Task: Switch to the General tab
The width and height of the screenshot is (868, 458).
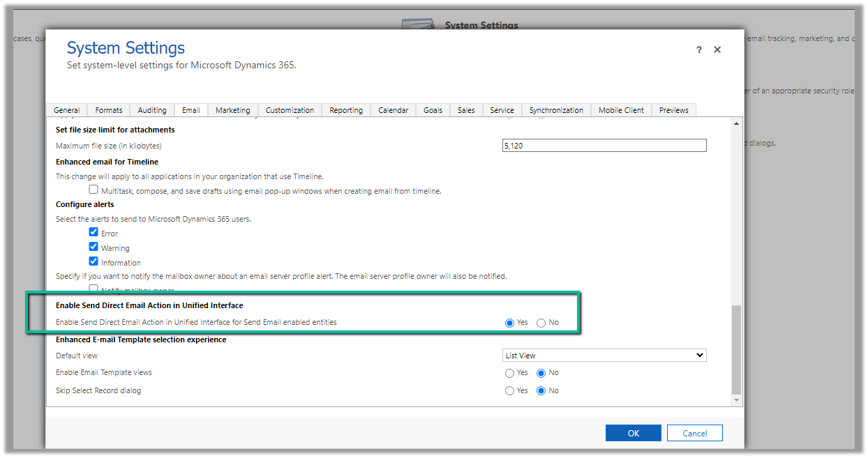Action: pos(67,110)
